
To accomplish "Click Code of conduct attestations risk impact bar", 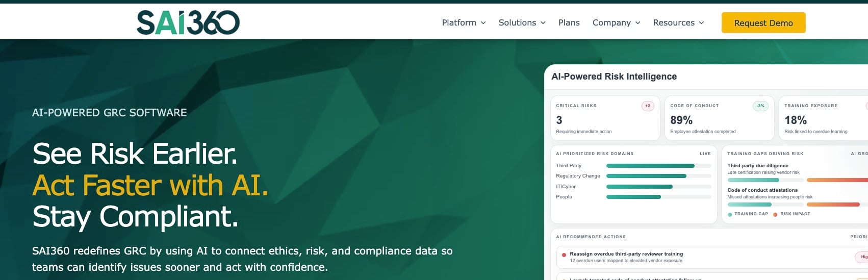I will point(837,205).
